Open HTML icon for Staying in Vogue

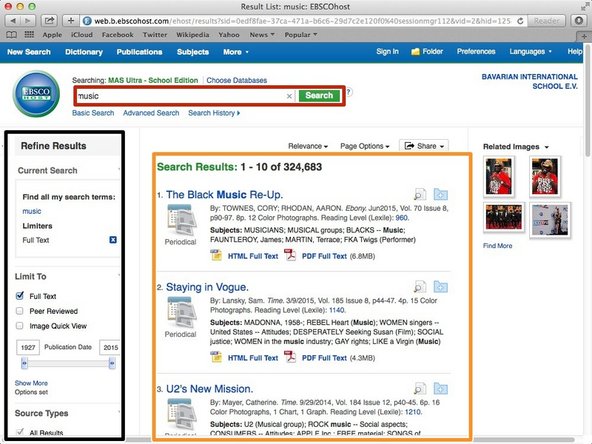[x=216, y=357]
